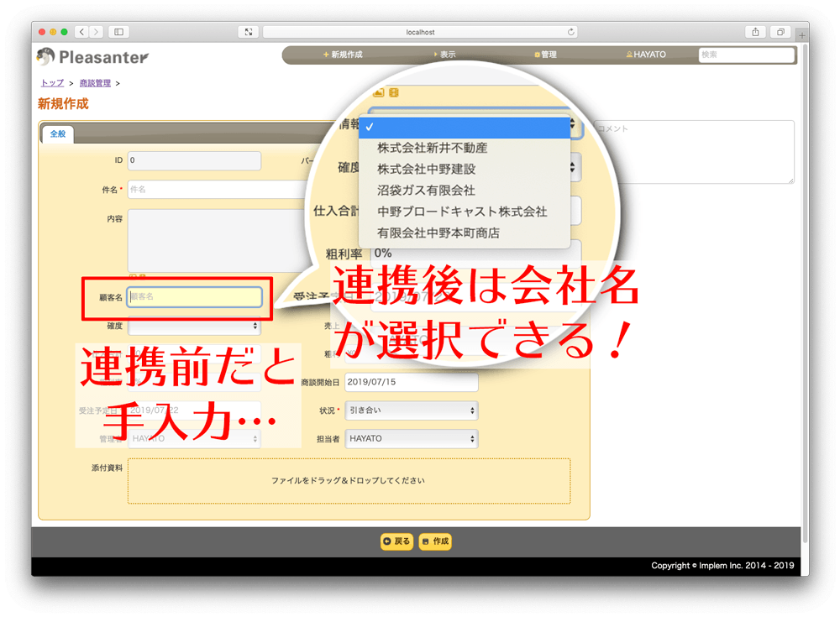Click the 作成 button
The width and height of the screenshot is (840, 617).
435,541
